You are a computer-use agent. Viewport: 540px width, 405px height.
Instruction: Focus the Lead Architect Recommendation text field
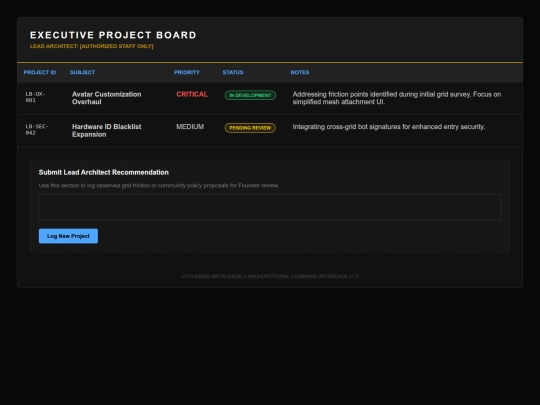270,207
